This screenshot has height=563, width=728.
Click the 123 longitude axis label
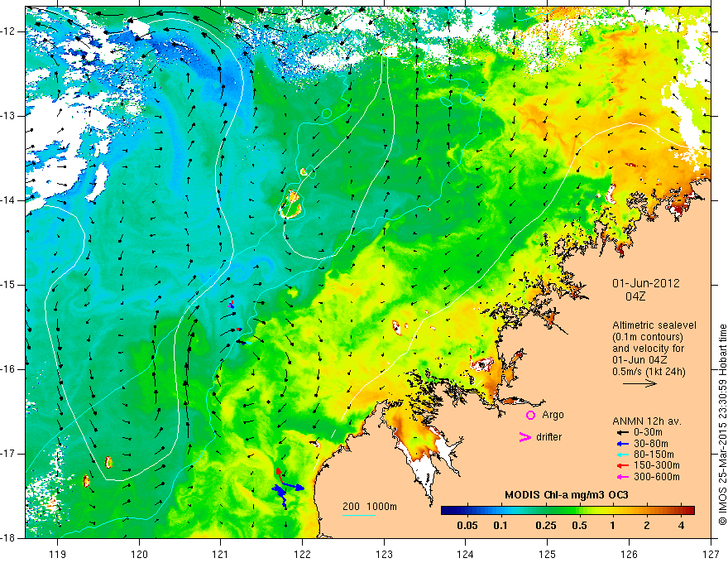[384, 555]
